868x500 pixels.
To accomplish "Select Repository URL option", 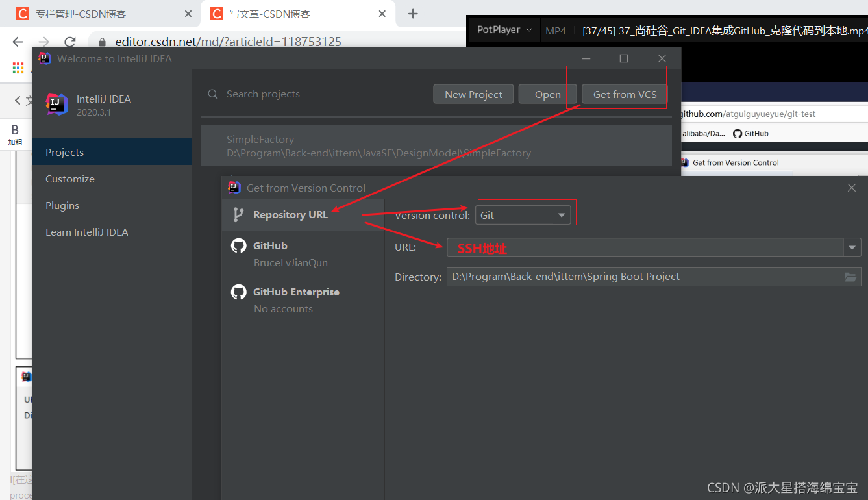I will click(303, 214).
